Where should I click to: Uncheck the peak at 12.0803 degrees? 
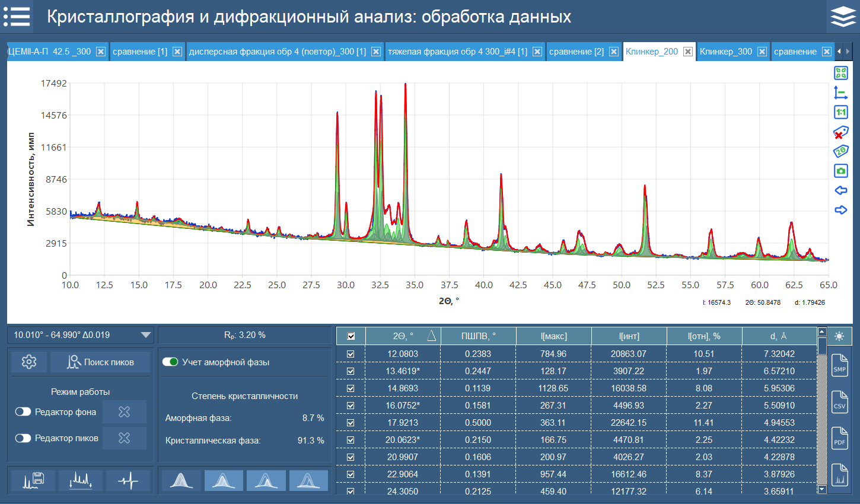pos(351,355)
